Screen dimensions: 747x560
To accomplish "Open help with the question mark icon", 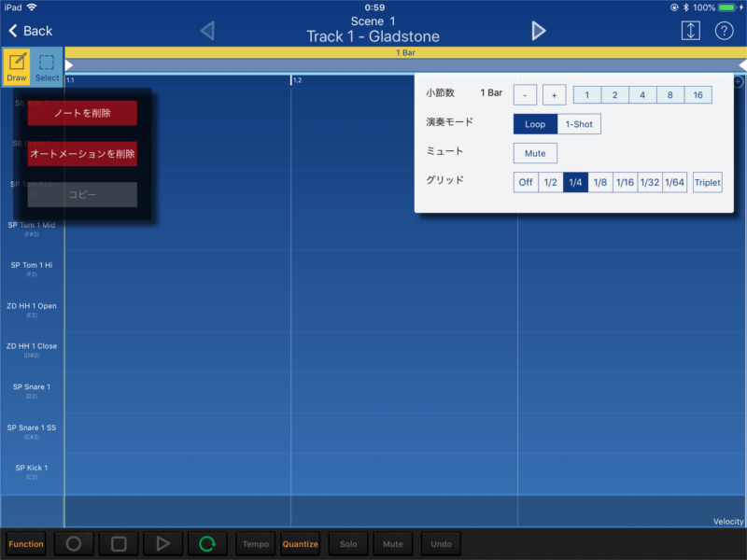I will tap(724, 31).
